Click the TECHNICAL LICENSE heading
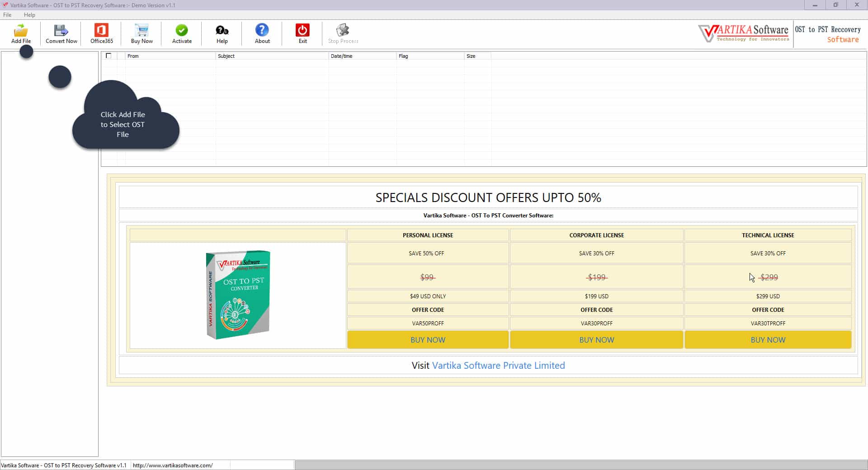This screenshot has width=868, height=470. tap(768, 235)
